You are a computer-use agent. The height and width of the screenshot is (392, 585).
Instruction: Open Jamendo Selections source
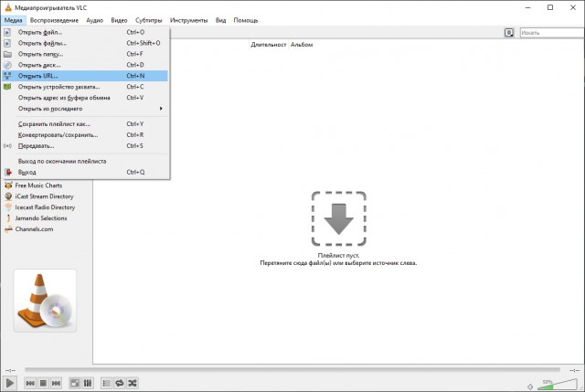point(41,218)
